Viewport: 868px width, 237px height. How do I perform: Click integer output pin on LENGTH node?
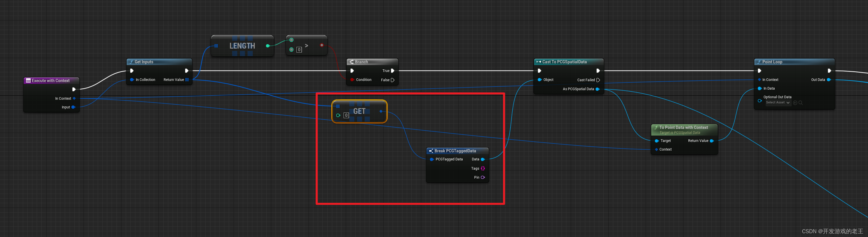pos(267,46)
